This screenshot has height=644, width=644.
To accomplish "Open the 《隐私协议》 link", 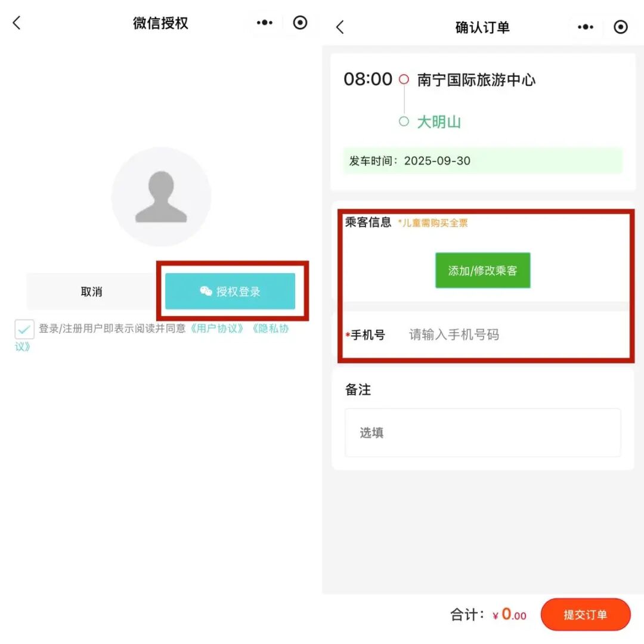I will [x=270, y=329].
